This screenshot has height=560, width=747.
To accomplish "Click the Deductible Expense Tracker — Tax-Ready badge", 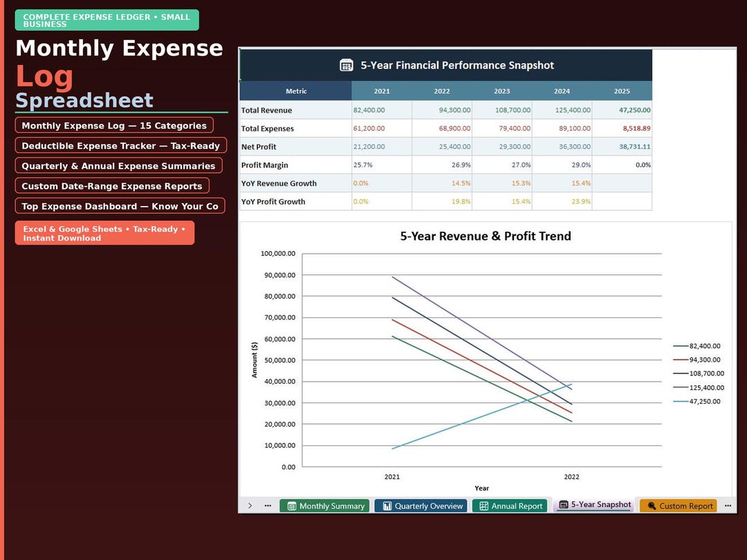I will 121,145.
